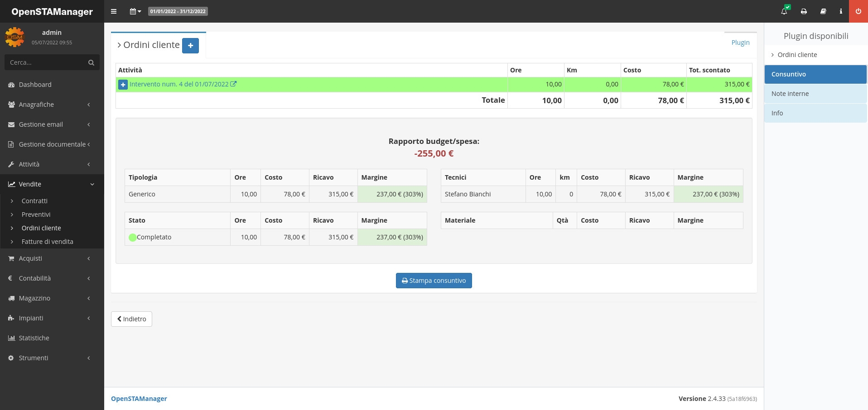
Task: Toggle the hamburger sidebar menu icon
Action: pos(114,11)
